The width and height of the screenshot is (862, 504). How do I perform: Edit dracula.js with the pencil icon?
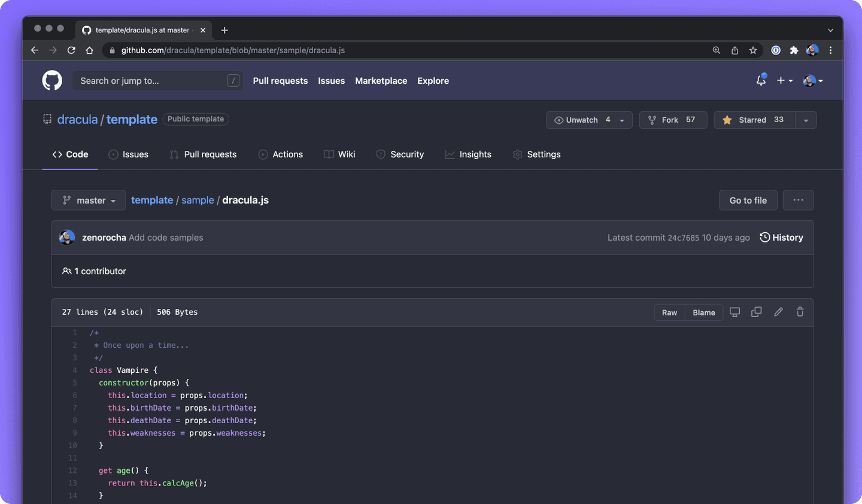point(778,312)
